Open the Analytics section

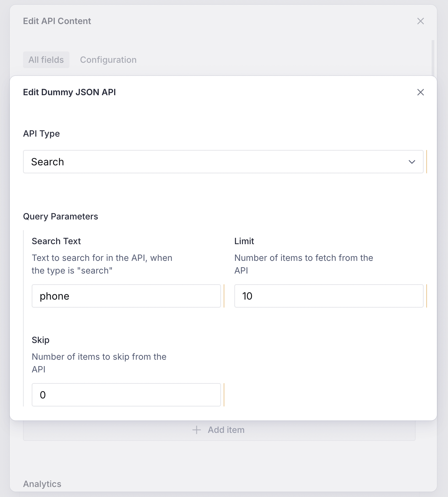[x=42, y=484]
